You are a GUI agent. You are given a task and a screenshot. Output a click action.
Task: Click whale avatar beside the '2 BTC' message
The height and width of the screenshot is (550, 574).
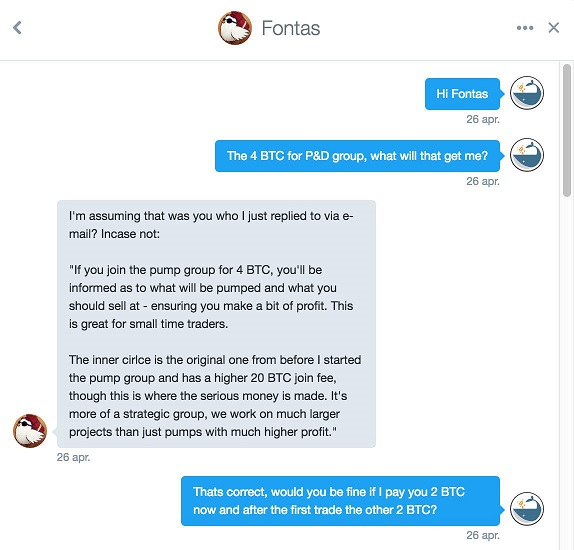click(527, 509)
